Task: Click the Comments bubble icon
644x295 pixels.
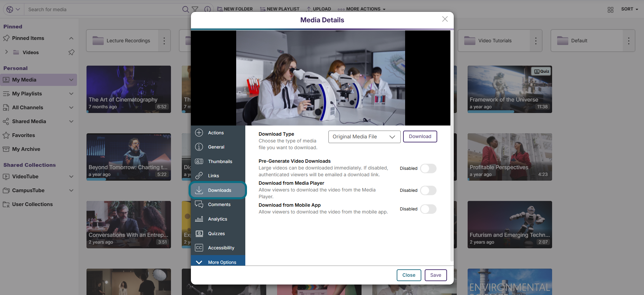Action: 199,204
